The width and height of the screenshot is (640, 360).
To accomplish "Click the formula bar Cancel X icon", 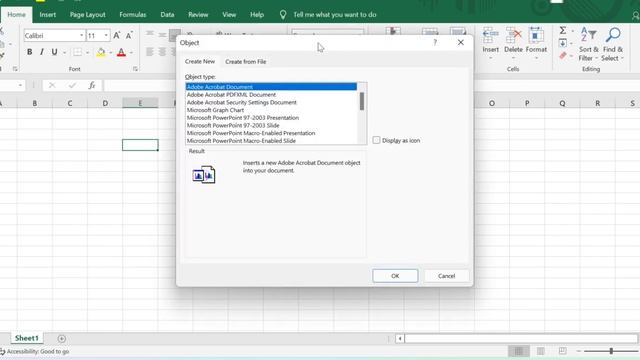I will (x=52, y=85).
